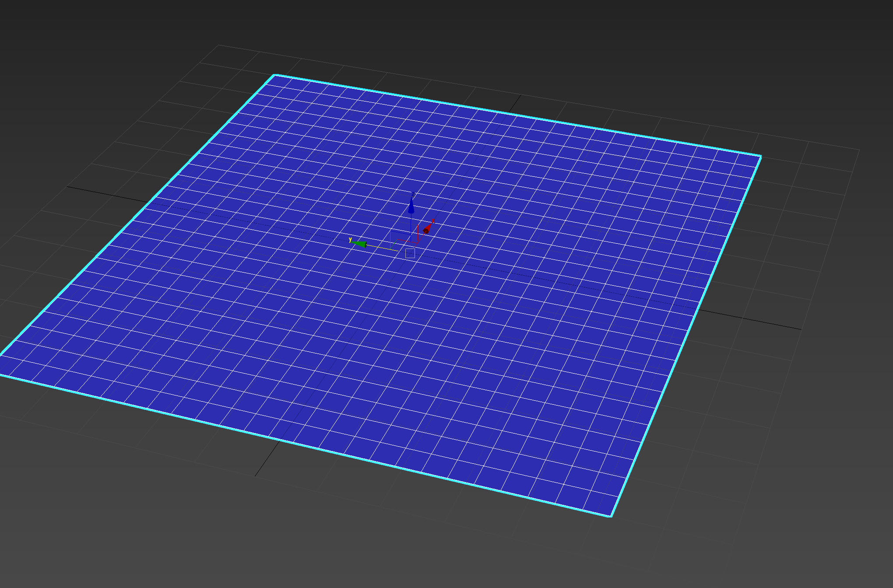This screenshot has width=893, height=588.
Task: Click the blue 'z' axis label
Action: coord(413,194)
